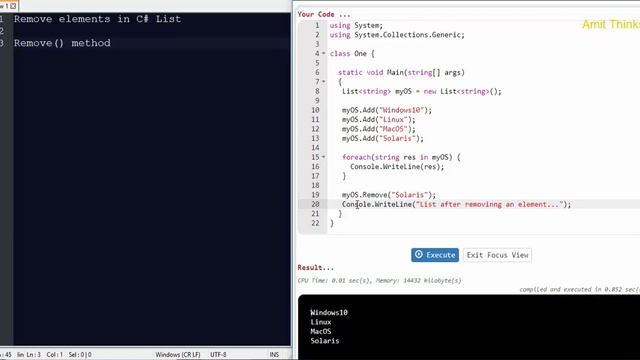
Task: Click 'Windows10' in the output console
Action: pos(329,313)
